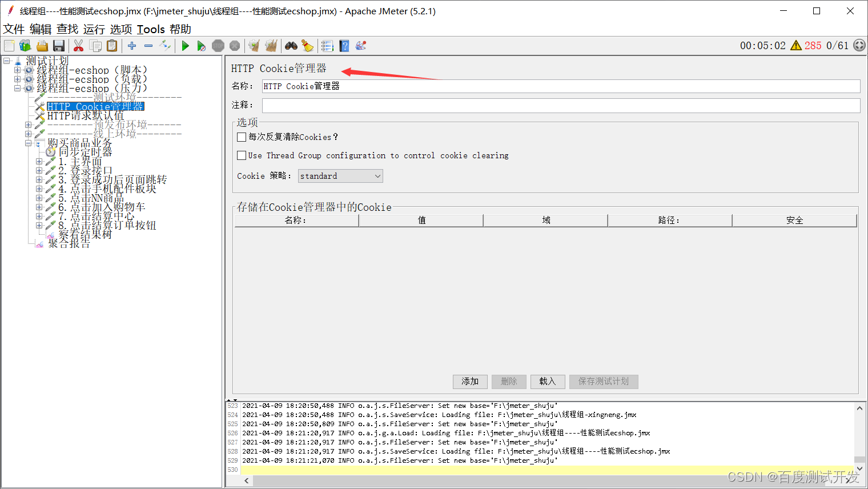Screen dimensions: 868x489
Task: Click the 载入 button
Action: click(x=548, y=382)
